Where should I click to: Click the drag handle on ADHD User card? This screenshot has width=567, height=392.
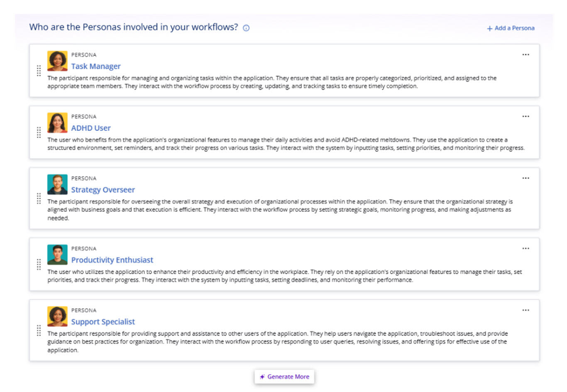coord(39,132)
